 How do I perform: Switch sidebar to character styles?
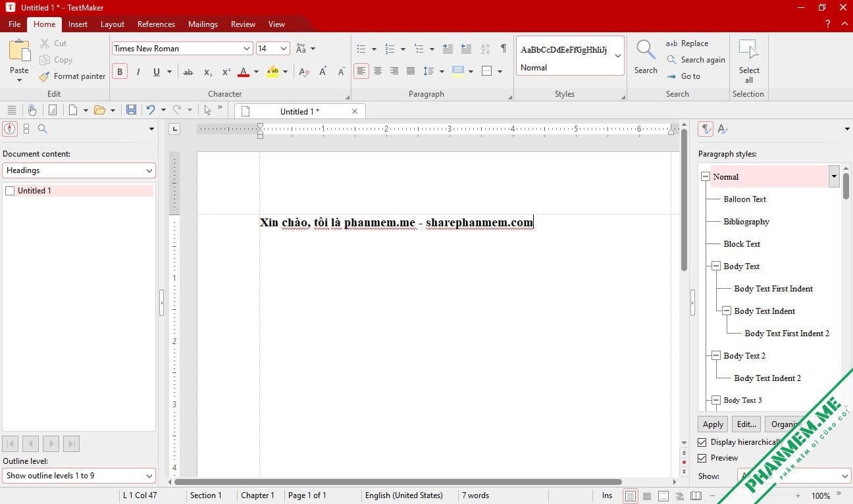pyautogui.click(x=723, y=129)
